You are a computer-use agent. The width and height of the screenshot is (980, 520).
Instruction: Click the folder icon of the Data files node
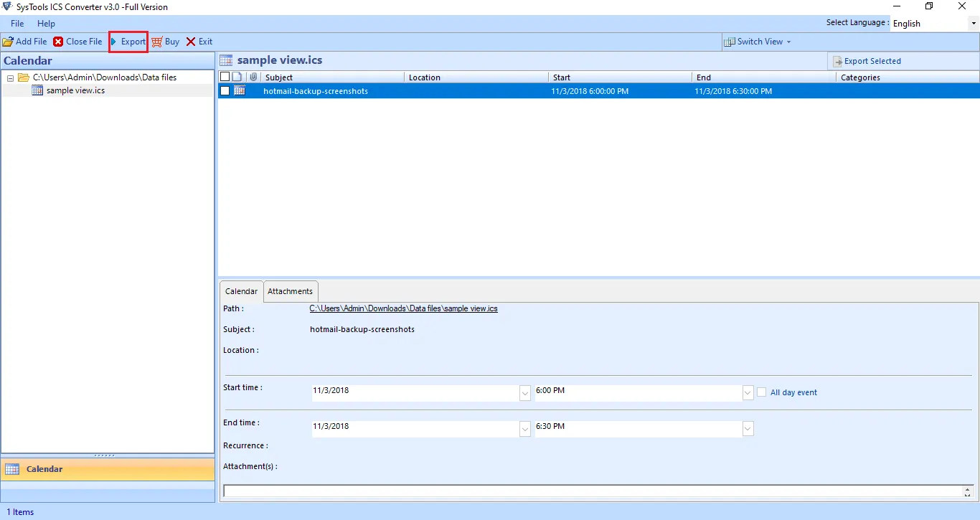coord(24,77)
